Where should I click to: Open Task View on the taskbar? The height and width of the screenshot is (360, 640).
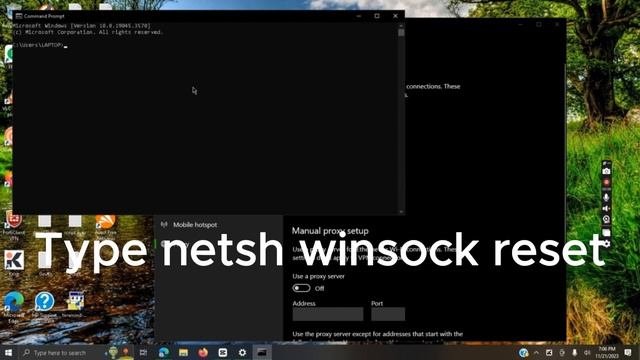click(143, 353)
